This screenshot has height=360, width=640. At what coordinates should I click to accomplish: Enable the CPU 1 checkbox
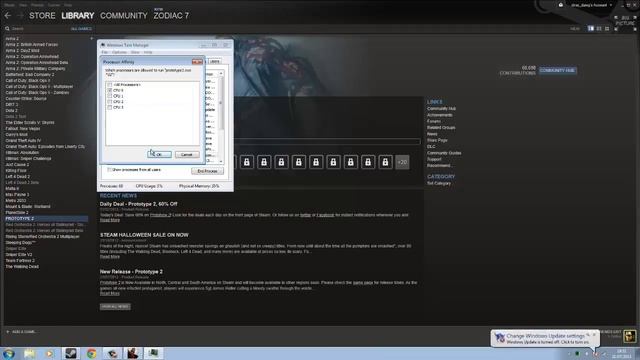pos(109,96)
